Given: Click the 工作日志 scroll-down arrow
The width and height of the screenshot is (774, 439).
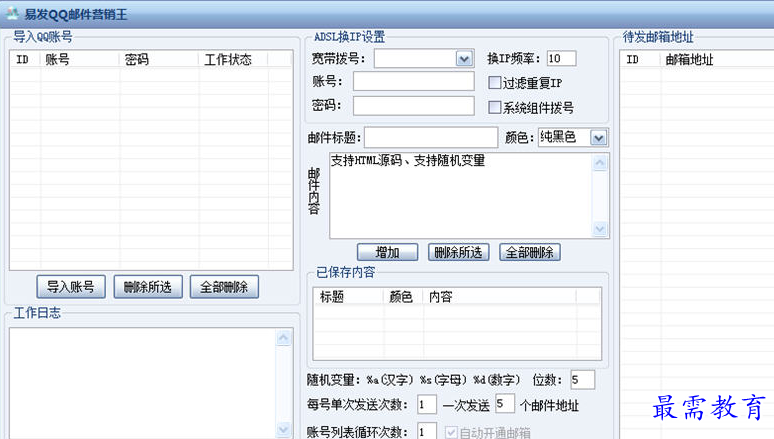Looking at the screenshot, I should click(283, 430).
